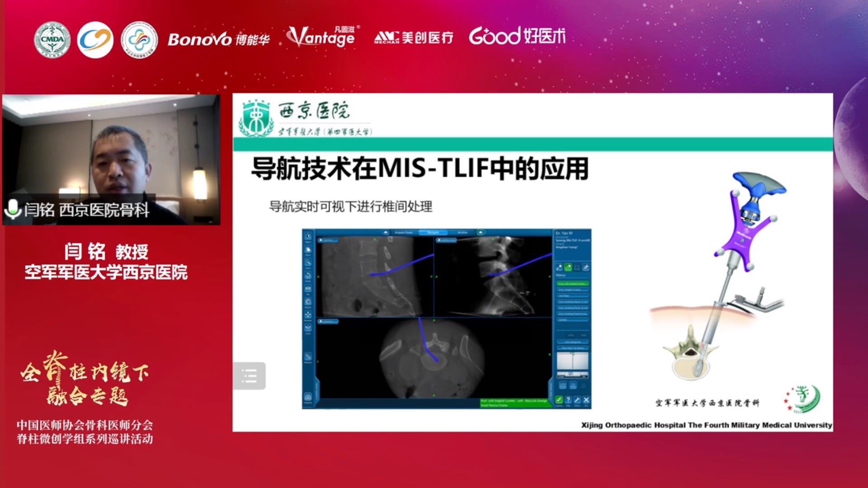Select the hand Move tool

click(308, 249)
